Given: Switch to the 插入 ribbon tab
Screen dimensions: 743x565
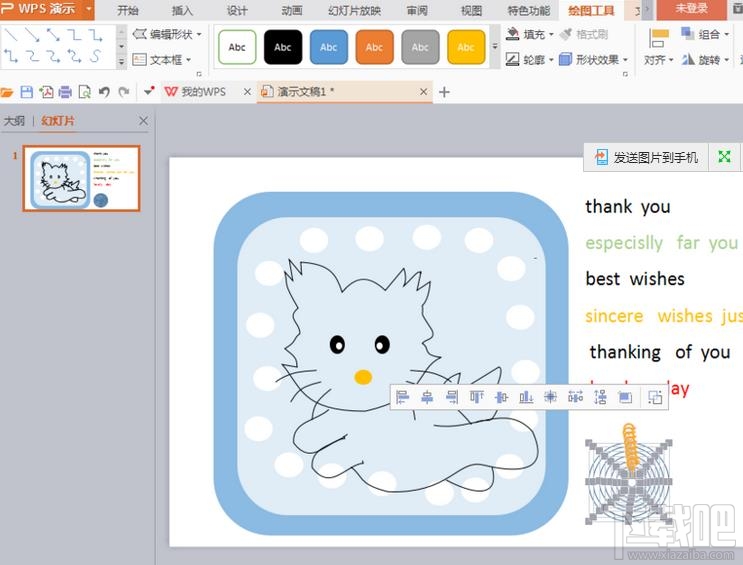Looking at the screenshot, I should tap(182, 10).
